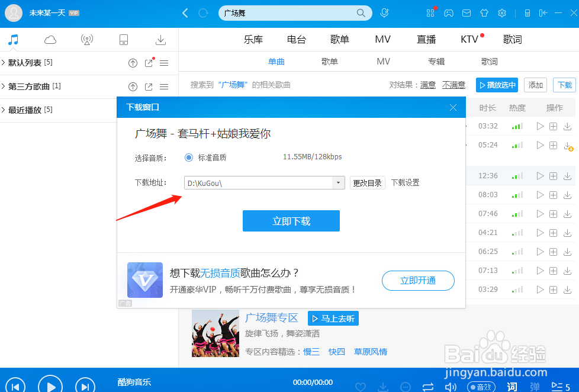Click the search magnifier icon
579x392 pixels.
click(x=361, y=13)
